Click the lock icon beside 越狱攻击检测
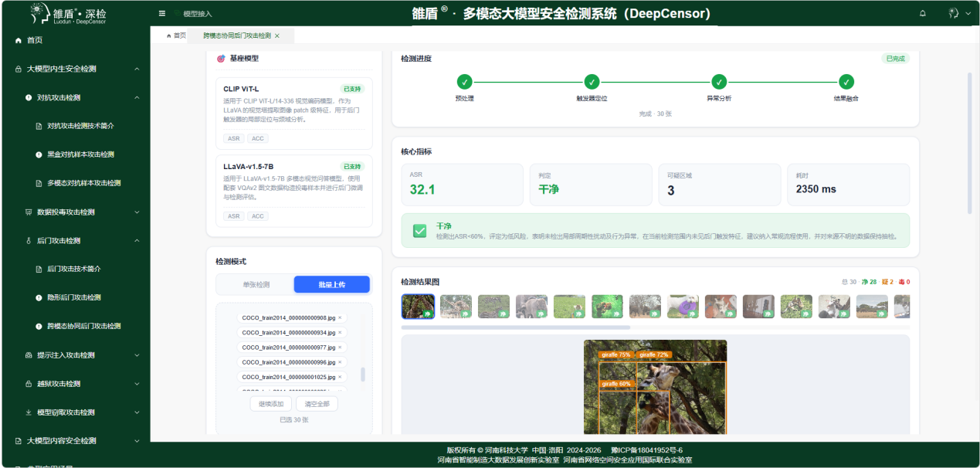The width and height of the screenshot is (980, 468). 29,383
